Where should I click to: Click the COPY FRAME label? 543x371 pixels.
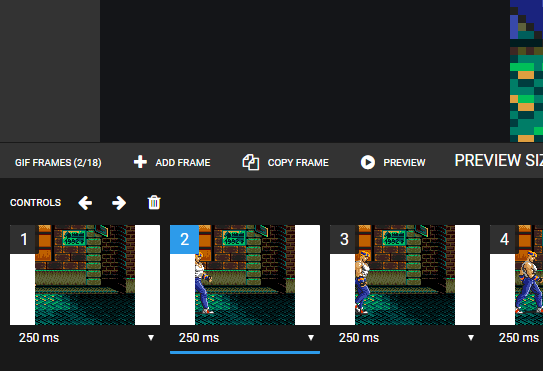(x=298, y=162)
